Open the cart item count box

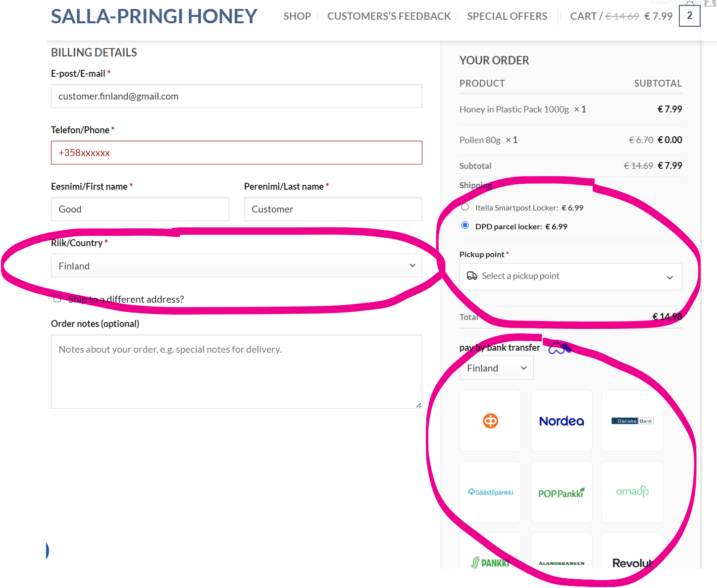[689, 16]
